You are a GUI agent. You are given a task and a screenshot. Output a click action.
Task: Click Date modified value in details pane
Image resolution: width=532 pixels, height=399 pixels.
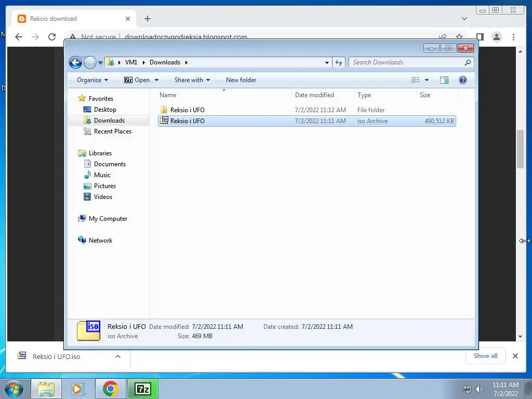tap(217, 327)
